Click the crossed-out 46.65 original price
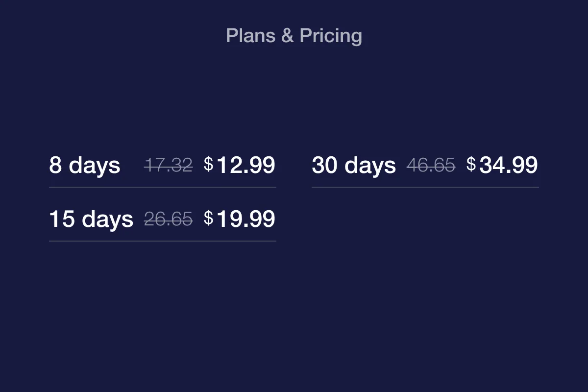The image size is (588, 392). (431, 166)
